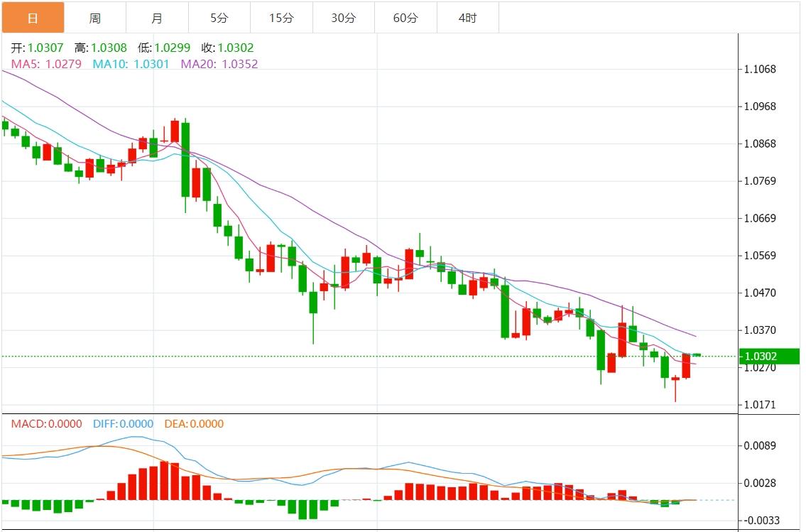Show the 60分 timeframe chart

tap(405, 18)
